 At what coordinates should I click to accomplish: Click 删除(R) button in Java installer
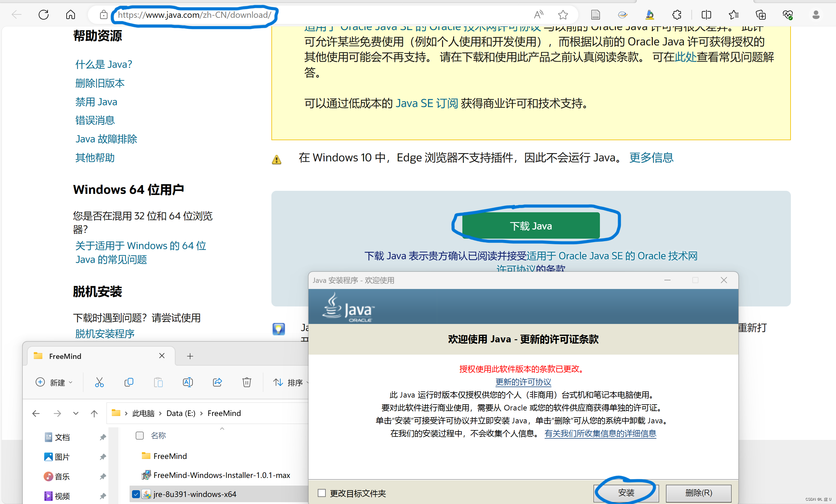[x=698, y=493]
